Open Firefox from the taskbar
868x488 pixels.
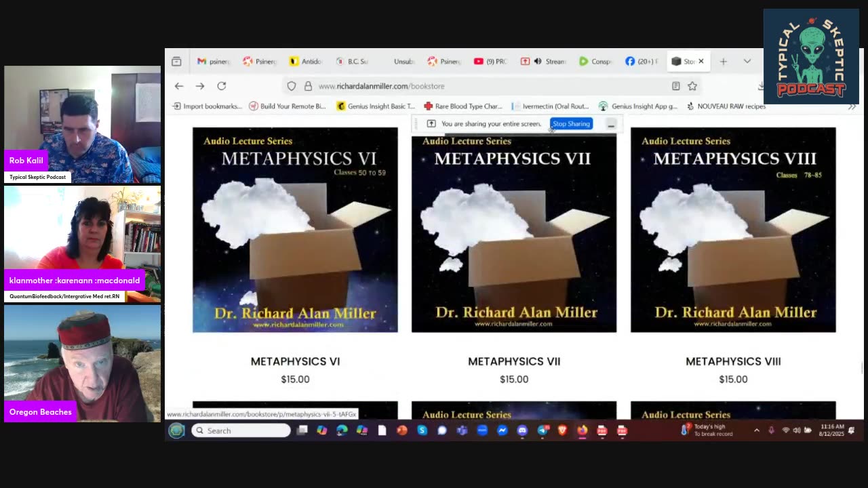coord(582,430)
